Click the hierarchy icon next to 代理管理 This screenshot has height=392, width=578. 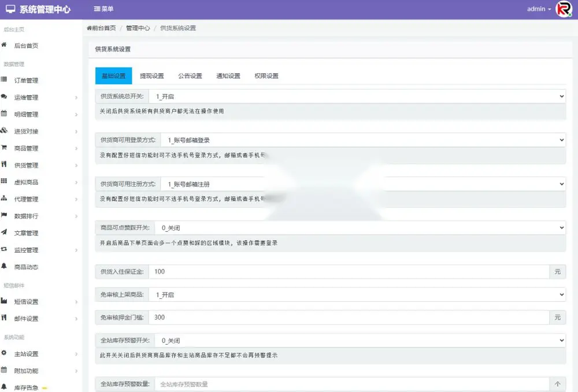click(4, 198)
